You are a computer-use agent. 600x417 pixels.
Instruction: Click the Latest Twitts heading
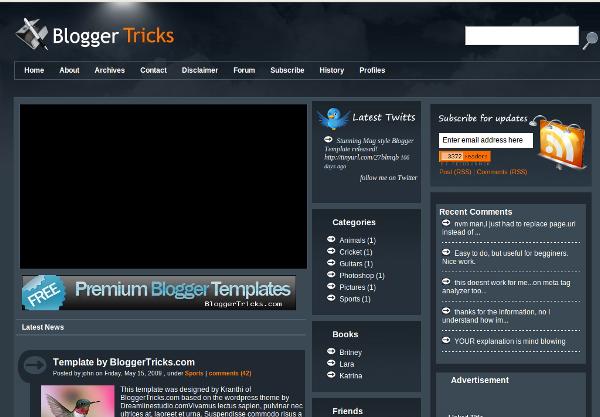384,117
